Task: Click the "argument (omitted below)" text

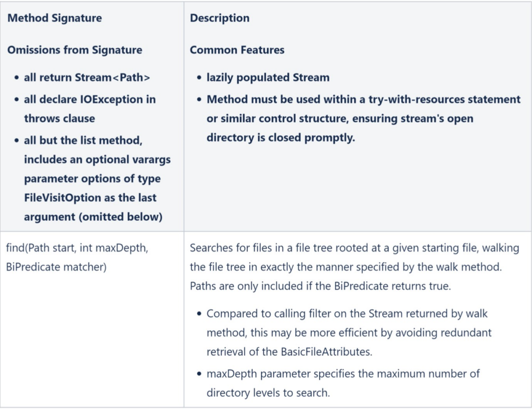Action: point(93,217)
